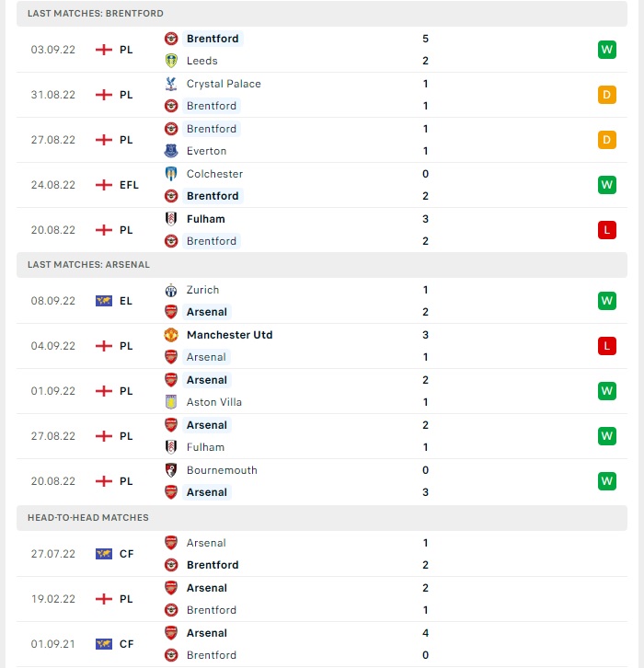The width and height of the screenshot is (644, 668).
Task: Open the Fulham team link dated 20.08.22
Action: [x=206, y=219]
